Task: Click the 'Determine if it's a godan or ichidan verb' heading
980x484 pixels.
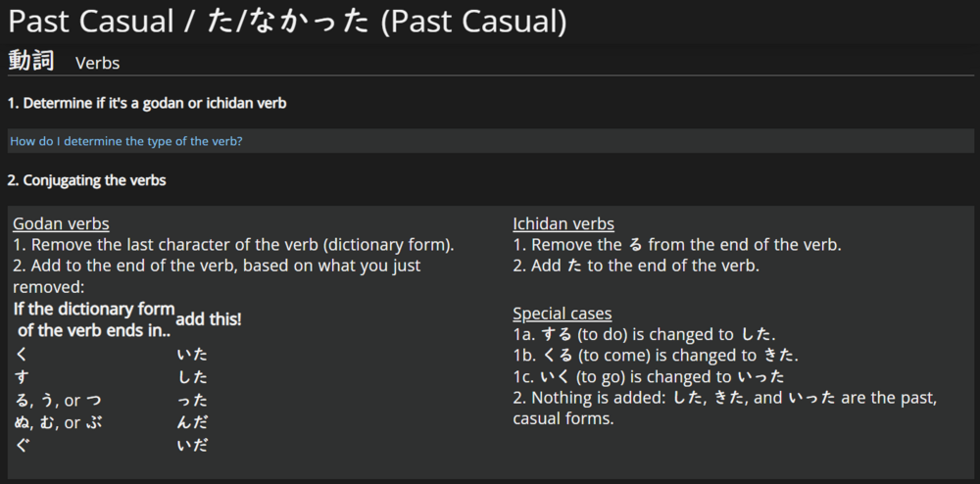Action: click(x=147, y=103)
